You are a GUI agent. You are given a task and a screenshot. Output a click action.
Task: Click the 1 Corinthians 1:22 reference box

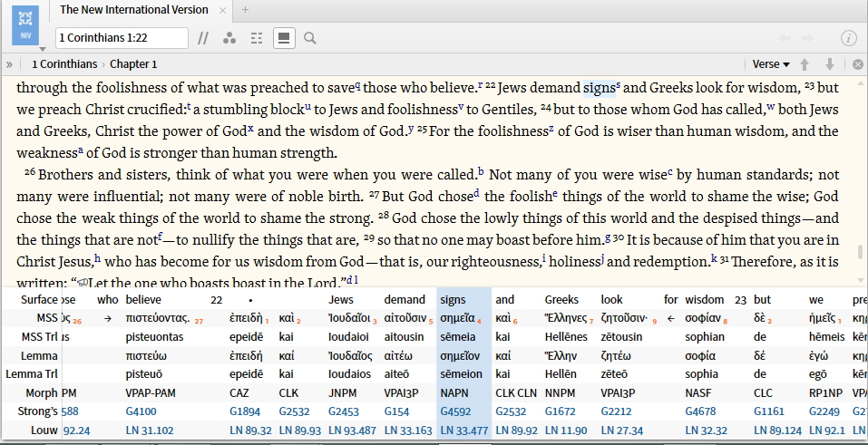click(122, 38)
